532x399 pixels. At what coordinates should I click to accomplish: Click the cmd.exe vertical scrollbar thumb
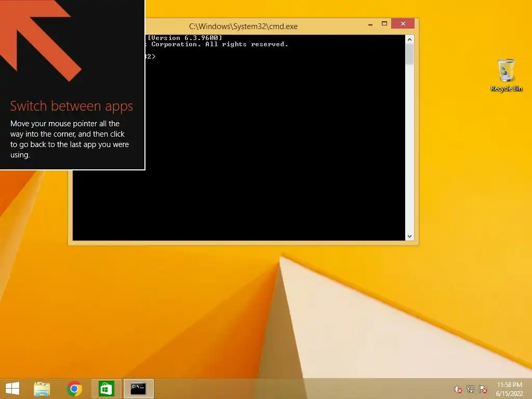[409, 54]
